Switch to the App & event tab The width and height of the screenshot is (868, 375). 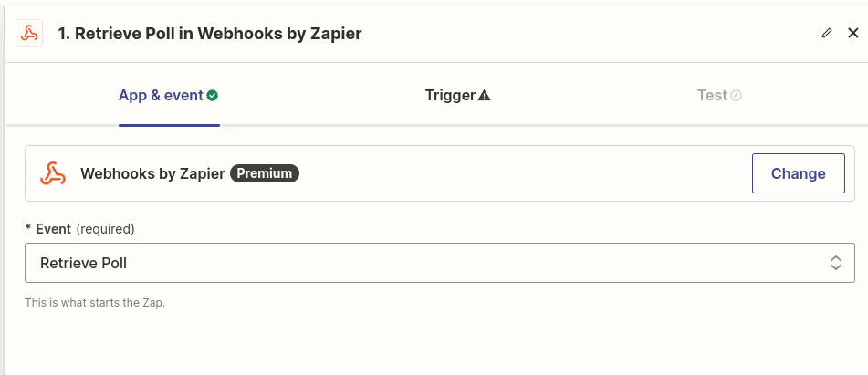click(161, 96)
